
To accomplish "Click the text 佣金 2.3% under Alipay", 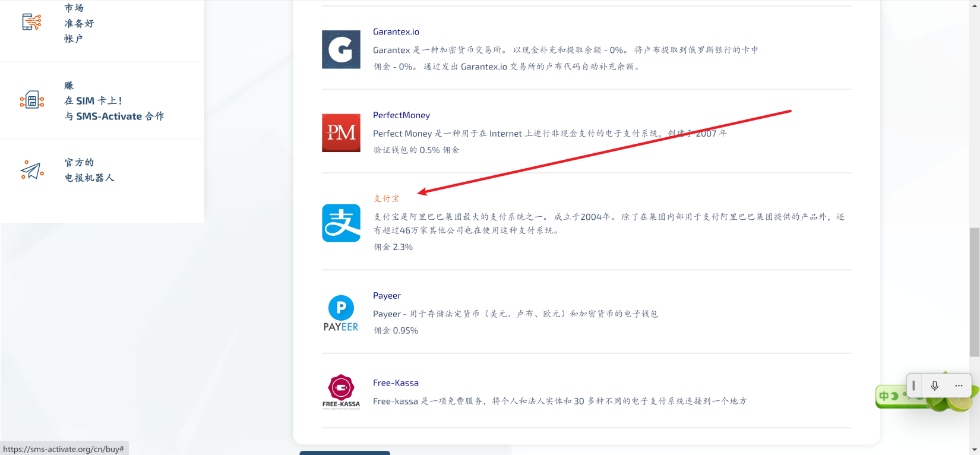I will tap(393, 247).
